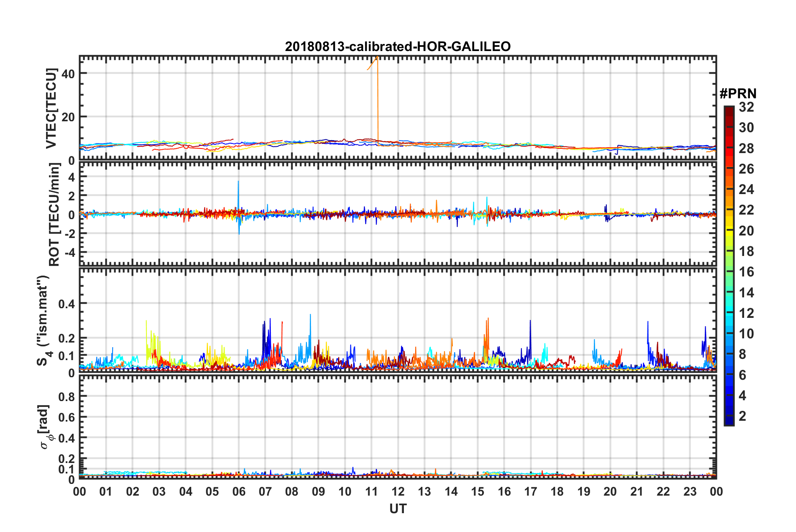Image resolution: width=796 pixels, height=532 pixels.
Task: Click the sigma phi tick label 0.6
Action: [67, 417]
